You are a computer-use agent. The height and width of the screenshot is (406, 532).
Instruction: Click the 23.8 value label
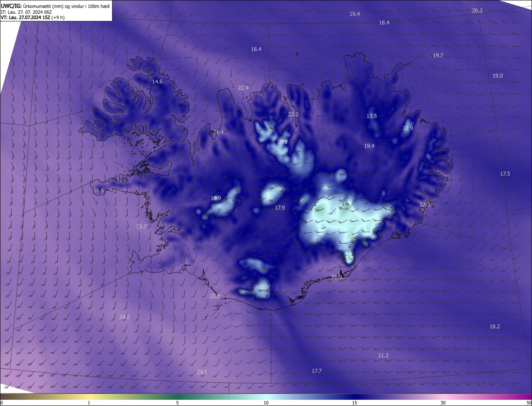[x=215, y=296]
